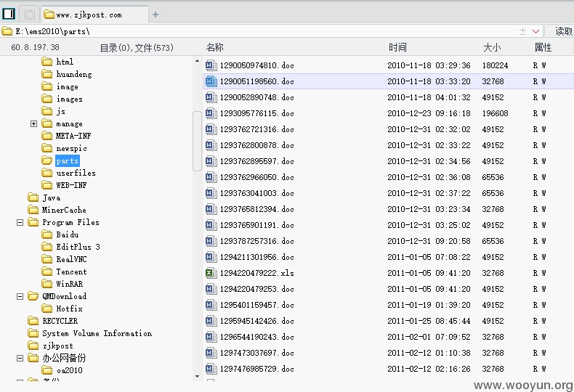The width and height of the screenshot is (574, 392).
Task: Select the huandeng folder icon
Action: pos(47,74)
